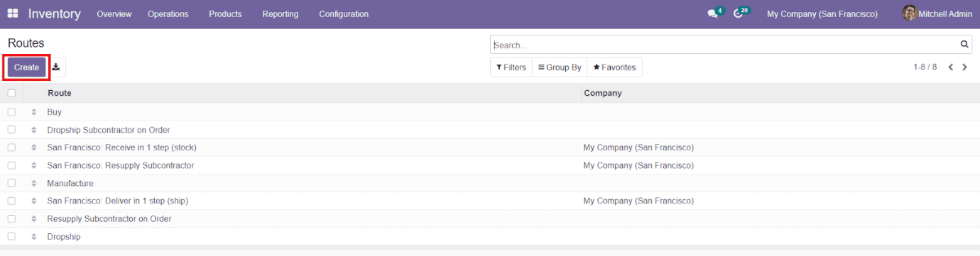Screen dimensions: 980x256
Task: Open the Products menu
Action: tap(225, 14)
